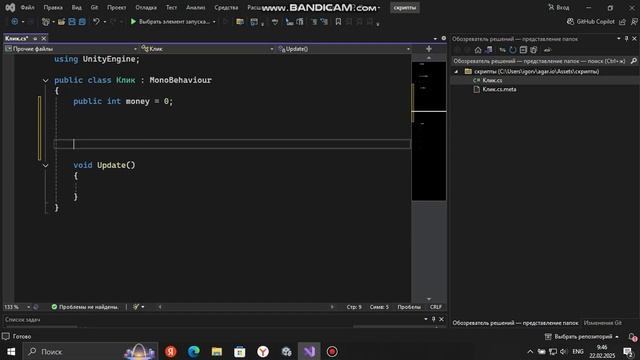Pin the Клик.cs editor tab

(35, 38)
